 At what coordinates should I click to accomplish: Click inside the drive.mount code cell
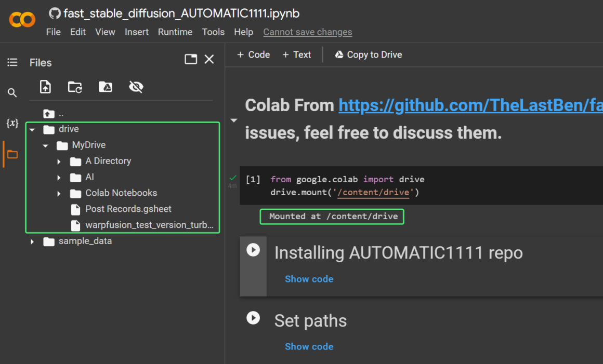click(421, 185)
